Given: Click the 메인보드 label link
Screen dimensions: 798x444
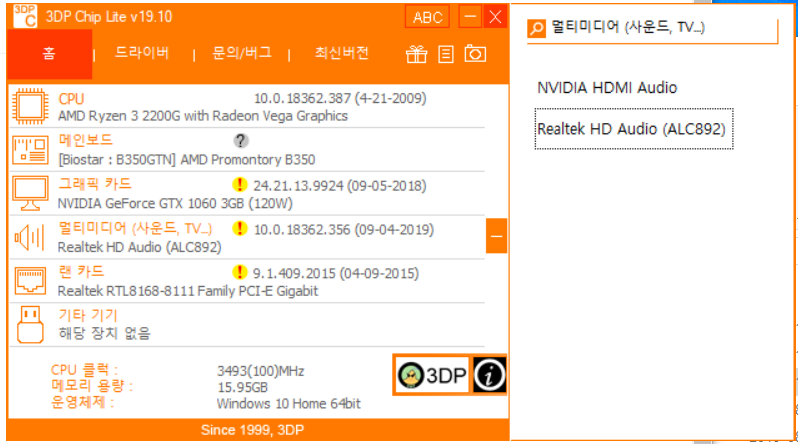Looking at the screenshot, I should [x=86, y=140].
